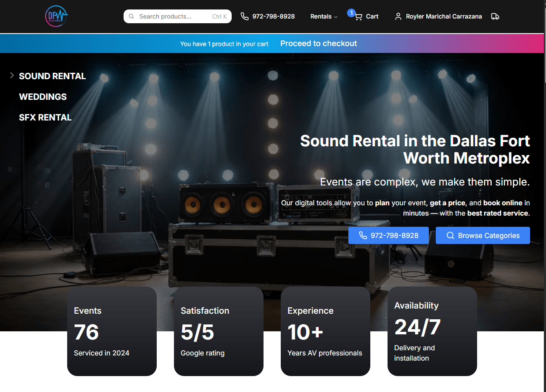Expand the Sound Rental chevron arrow
Screen dimensions: 546x392
click(x=12, y=76)
